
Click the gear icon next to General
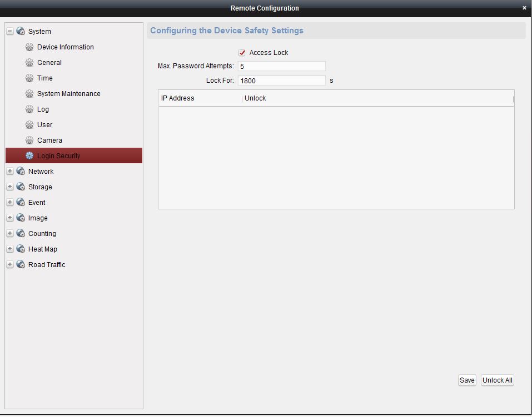pyautogui.click(x=29, y=63)
